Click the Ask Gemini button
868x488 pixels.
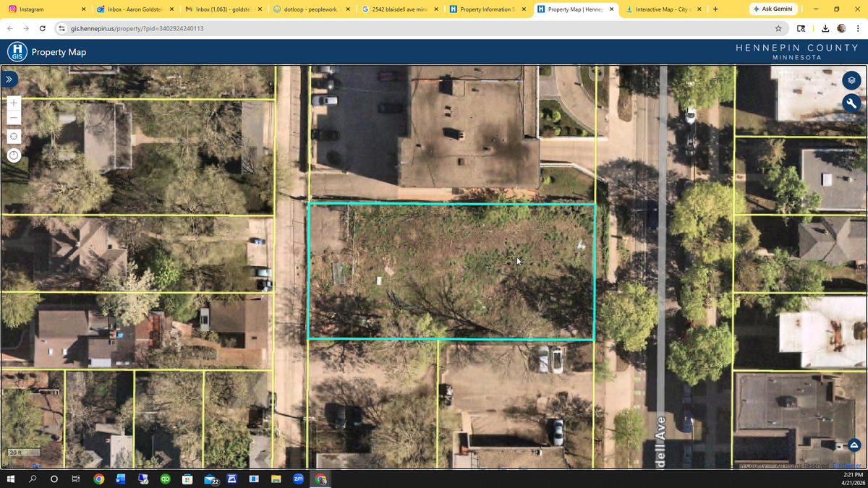(x=773, y=9)
